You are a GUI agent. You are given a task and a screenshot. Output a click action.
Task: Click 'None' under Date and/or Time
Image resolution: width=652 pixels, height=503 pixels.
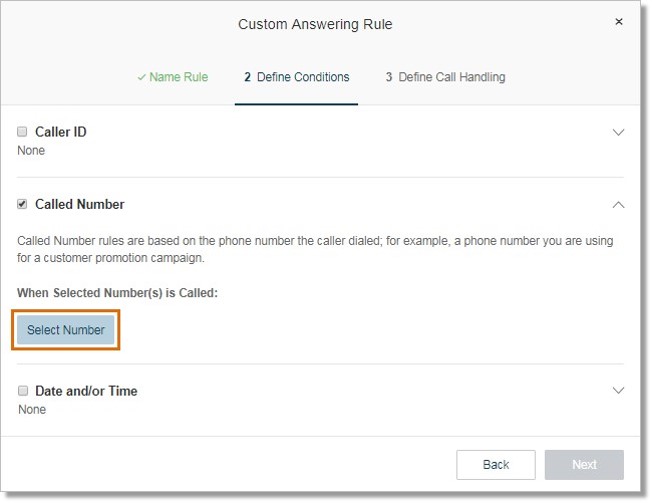coord(32,409)
